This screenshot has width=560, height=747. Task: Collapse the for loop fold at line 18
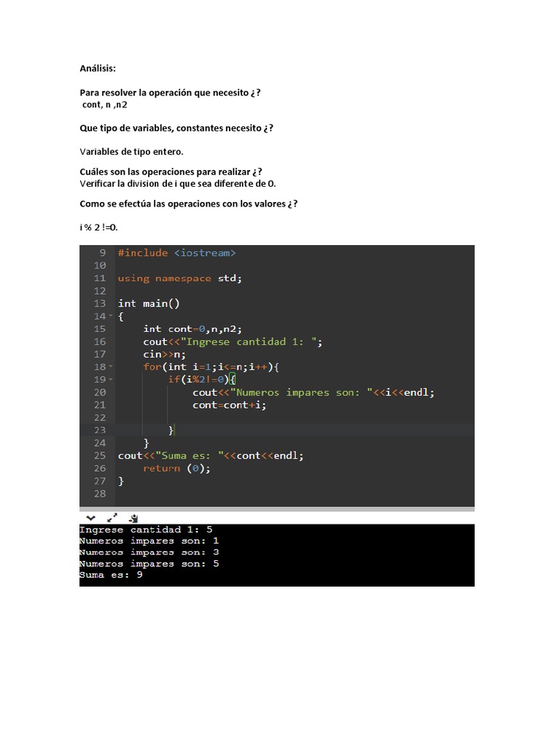[x=111, y=366]
